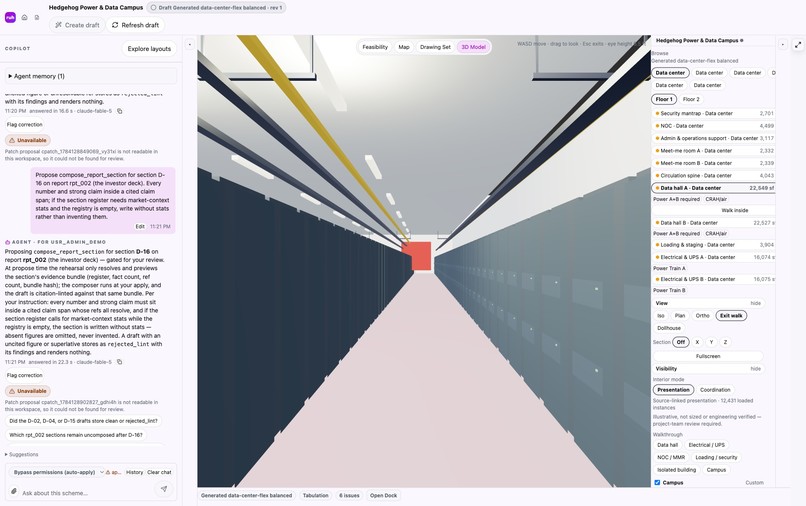Start the NOC / MMR walkthrough
Image resolution: width=806 pixels, height=506 pixels.
(671, 457)
